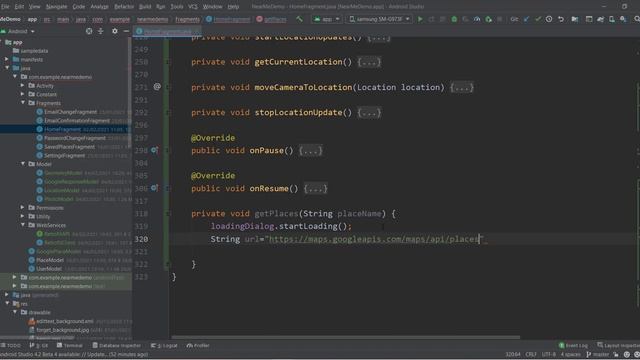Click gutter override icon beside onPause

(154, 150)
